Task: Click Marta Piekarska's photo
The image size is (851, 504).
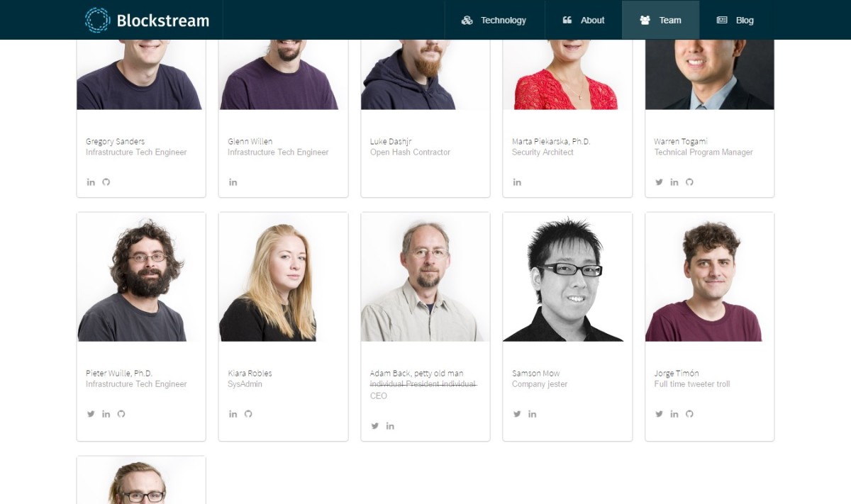Action: pos(567,74)
